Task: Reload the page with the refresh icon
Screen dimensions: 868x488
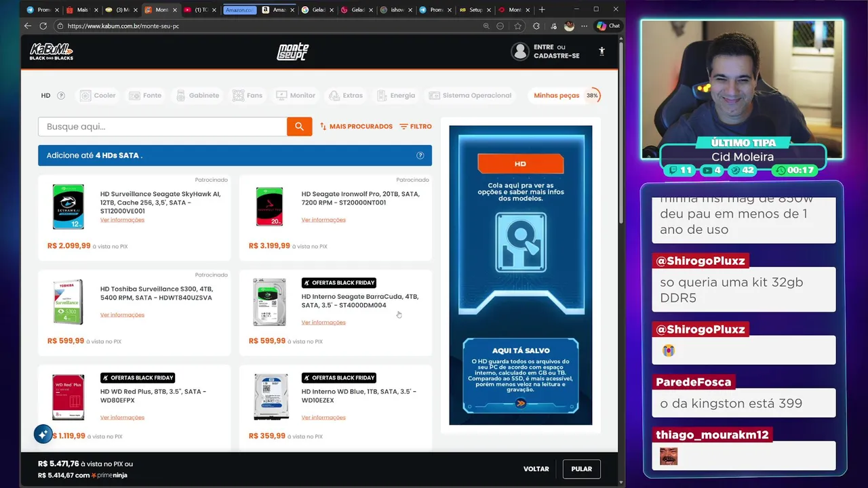Action: click(x=43, y=26)
